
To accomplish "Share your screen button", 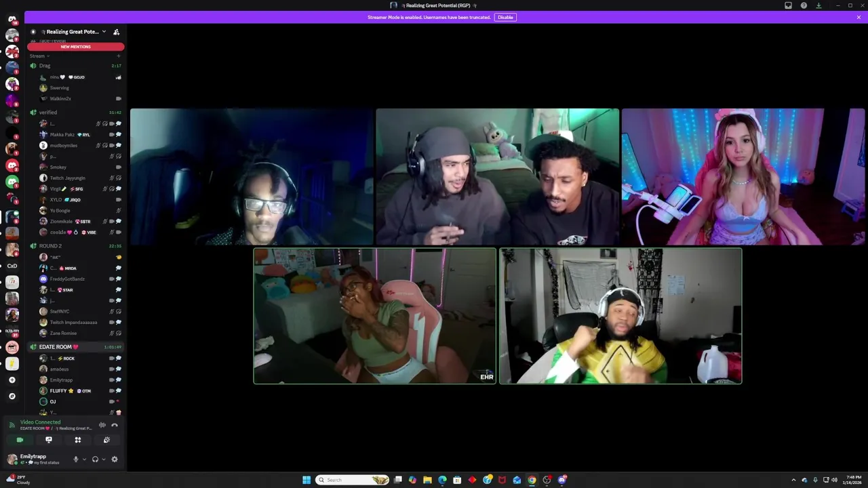I will (x=49, y=440).
